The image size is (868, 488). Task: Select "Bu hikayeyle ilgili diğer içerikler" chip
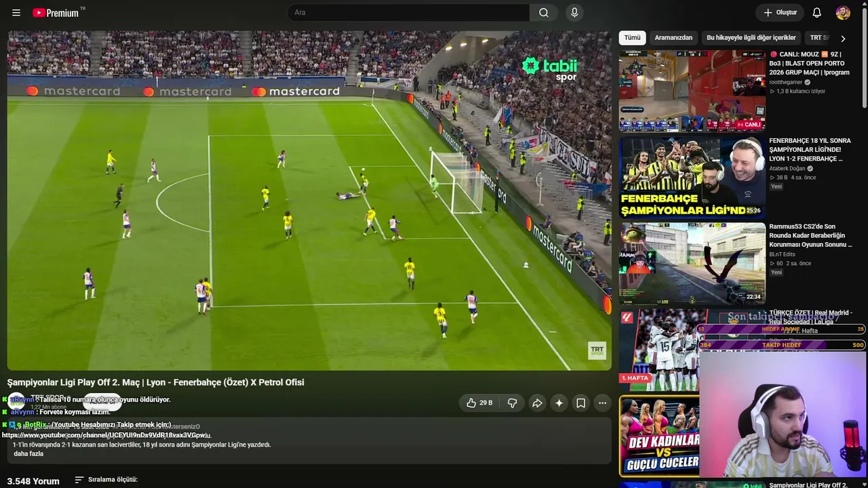click(x=751, y=38)
